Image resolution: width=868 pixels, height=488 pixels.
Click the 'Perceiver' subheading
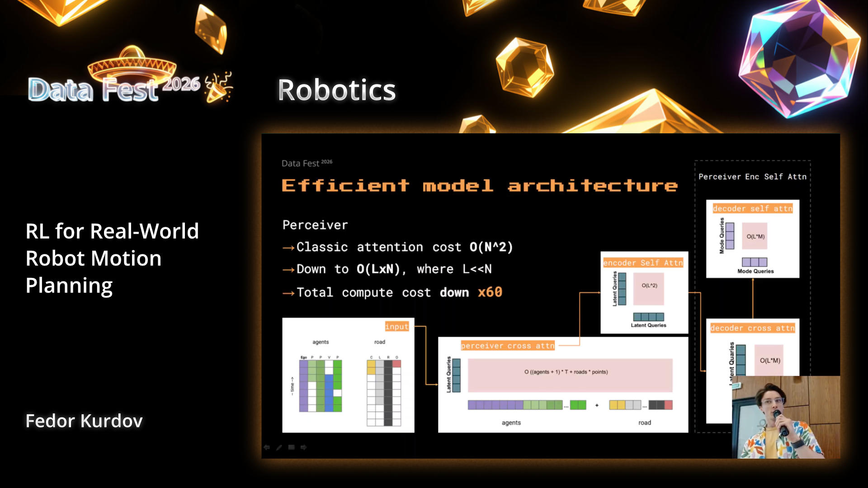[x=315, y=225]
